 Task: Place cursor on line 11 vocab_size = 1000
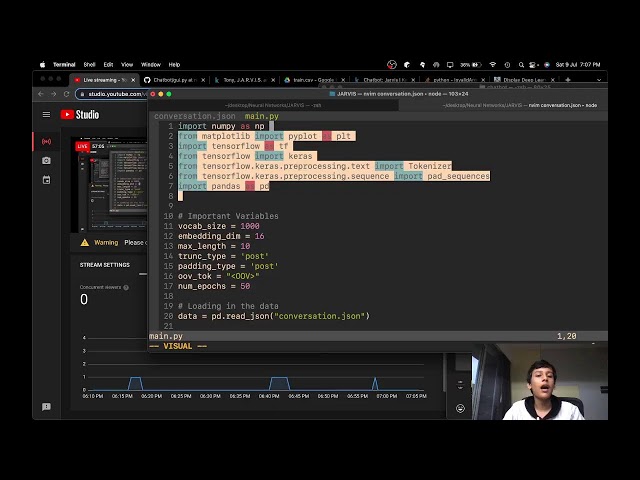218,226
